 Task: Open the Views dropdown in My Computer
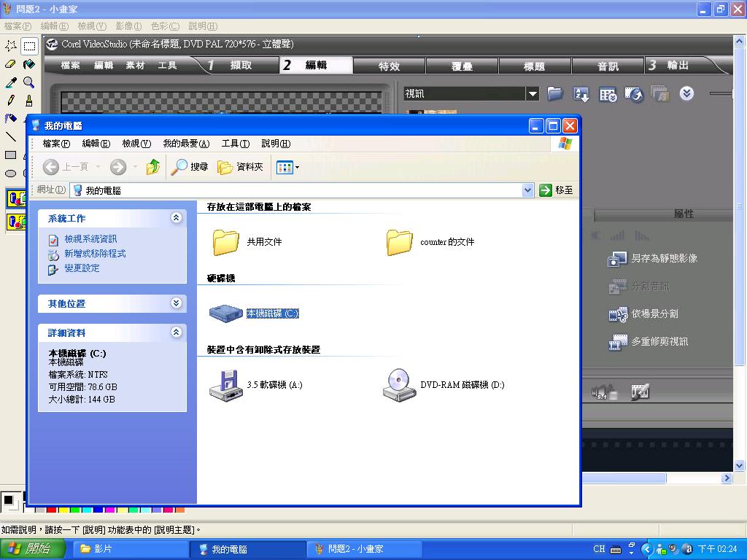[287, 167]
